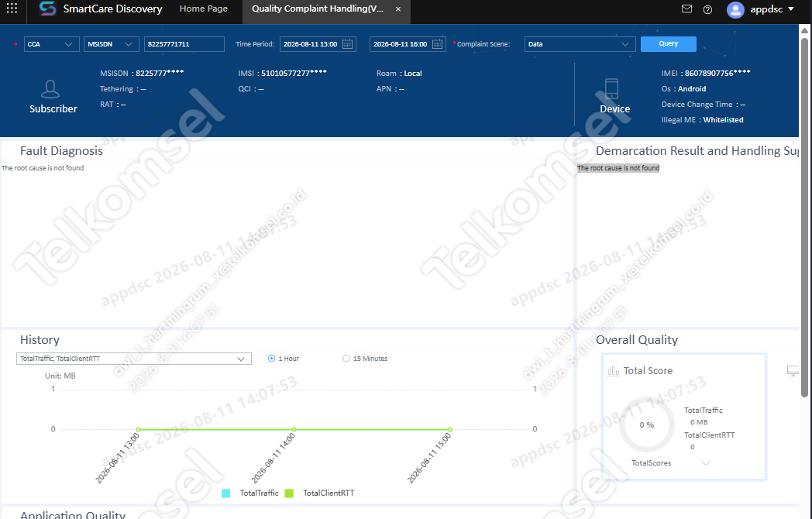Click the Overall Quality heading
This screenshot has height=519, width=812.
[x=637, y=340]
